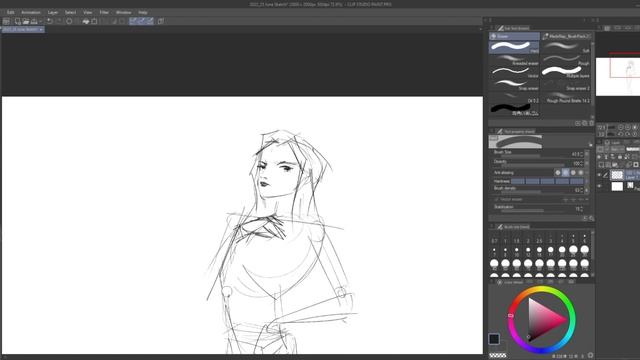Click inside the color wheel triangle

(544, 319)
